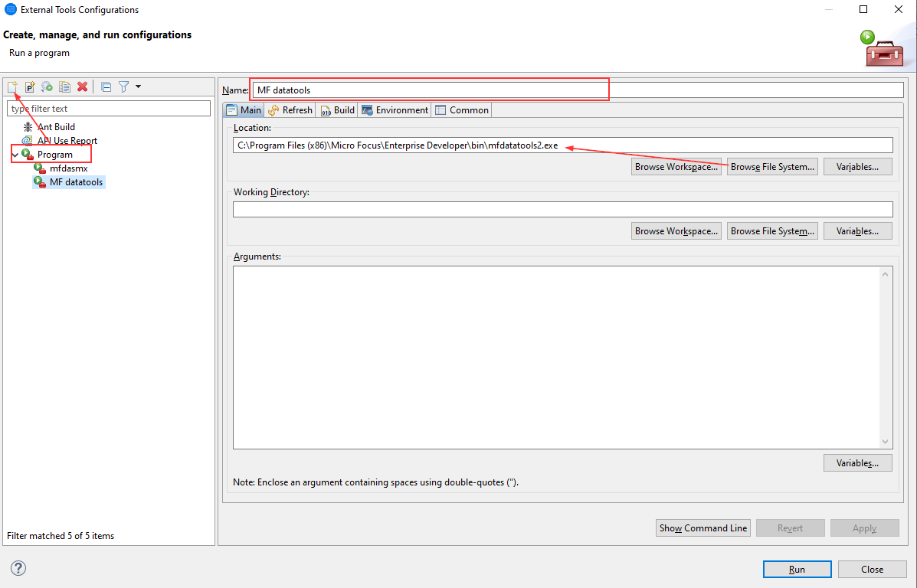Viewport: 917px width, 588px height.
Task: Open filter options dropdown arrow
Action: 136,87
